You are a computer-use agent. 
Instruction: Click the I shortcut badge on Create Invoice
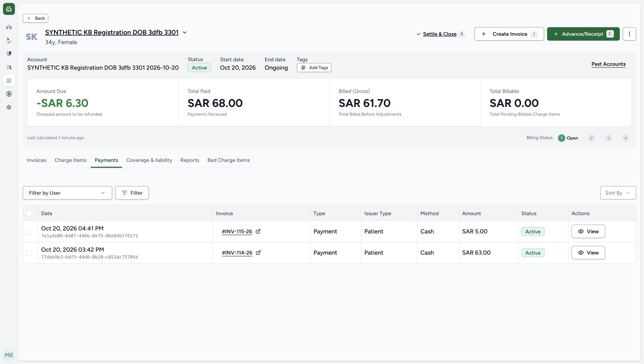pos(534,34)
